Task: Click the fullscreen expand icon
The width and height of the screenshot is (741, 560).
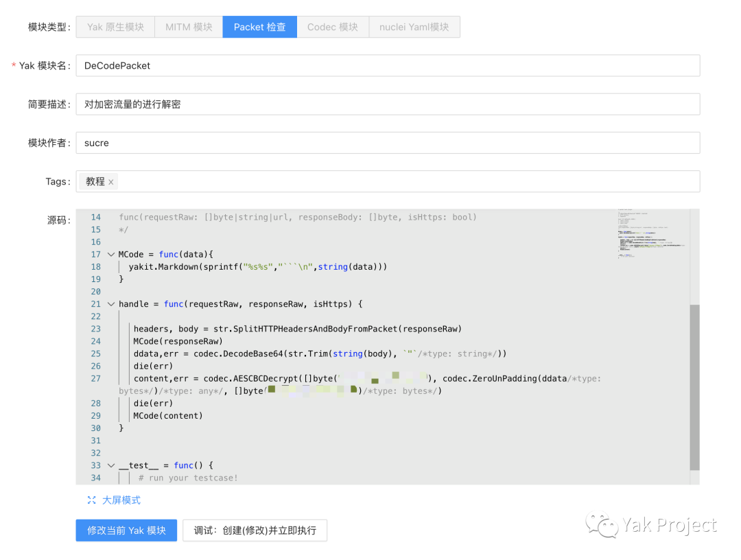Action: coord(92,500)
